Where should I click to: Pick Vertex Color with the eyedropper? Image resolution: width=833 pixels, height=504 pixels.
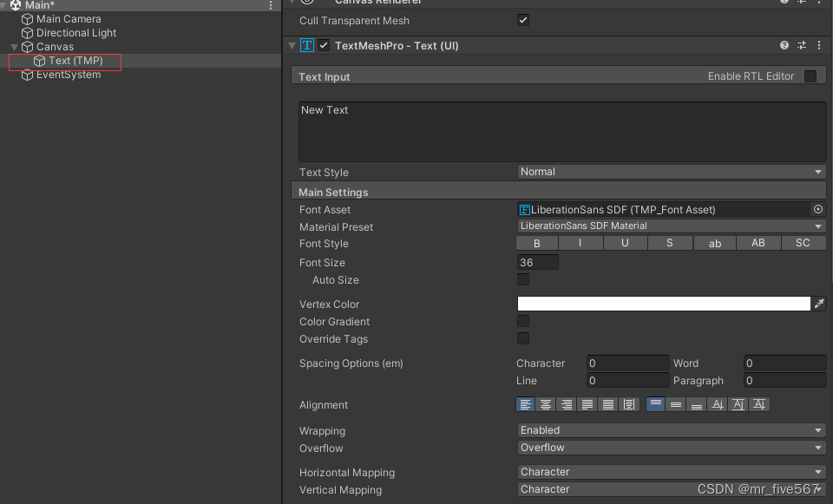pyautogui.click(x=819, y=303)
